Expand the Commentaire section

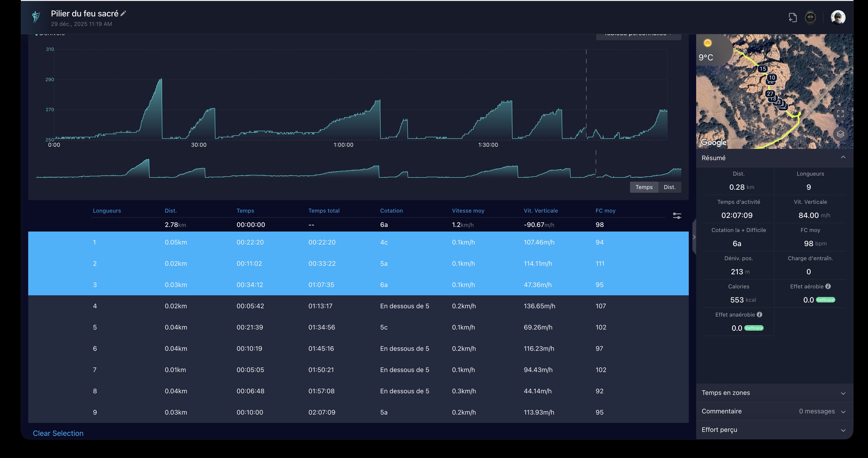pos(843,412)
